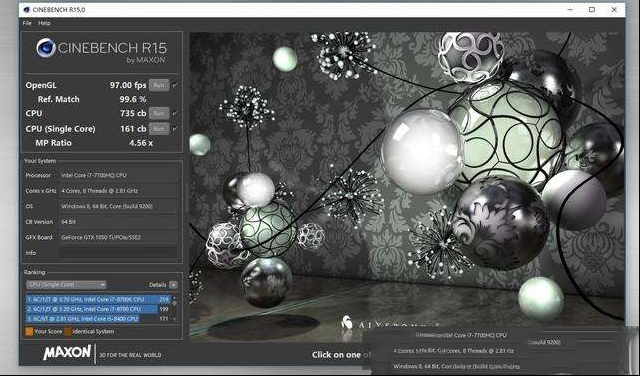Toggle the checkmark next to OpenGL Run

coord(175,85)
